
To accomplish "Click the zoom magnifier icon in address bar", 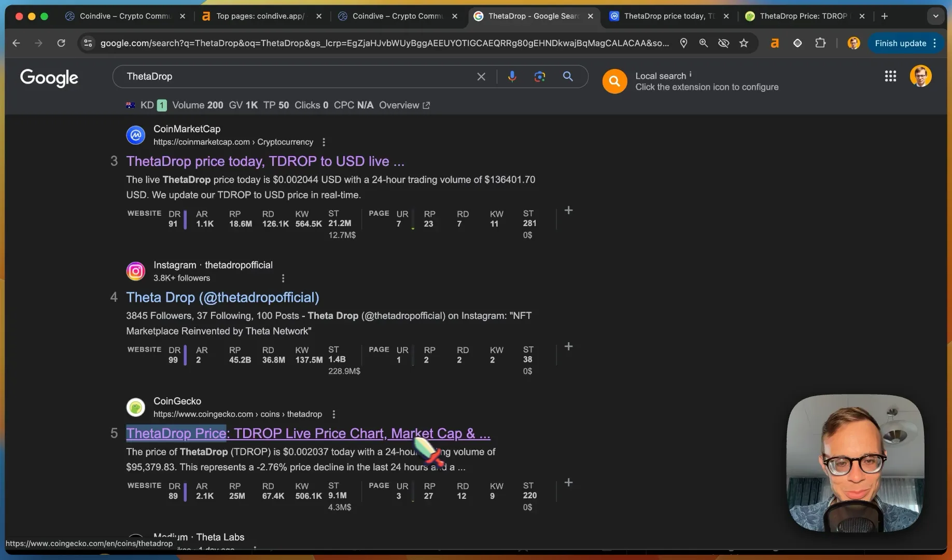I will 704,43.
